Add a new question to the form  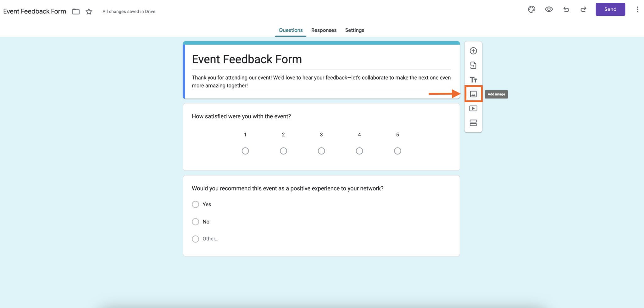[473, 51]
